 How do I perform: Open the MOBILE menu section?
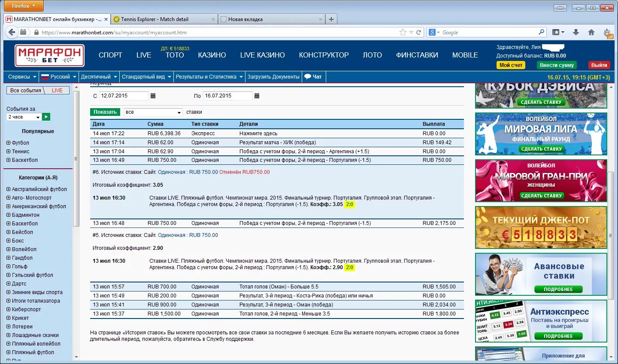tap(465, 55)
